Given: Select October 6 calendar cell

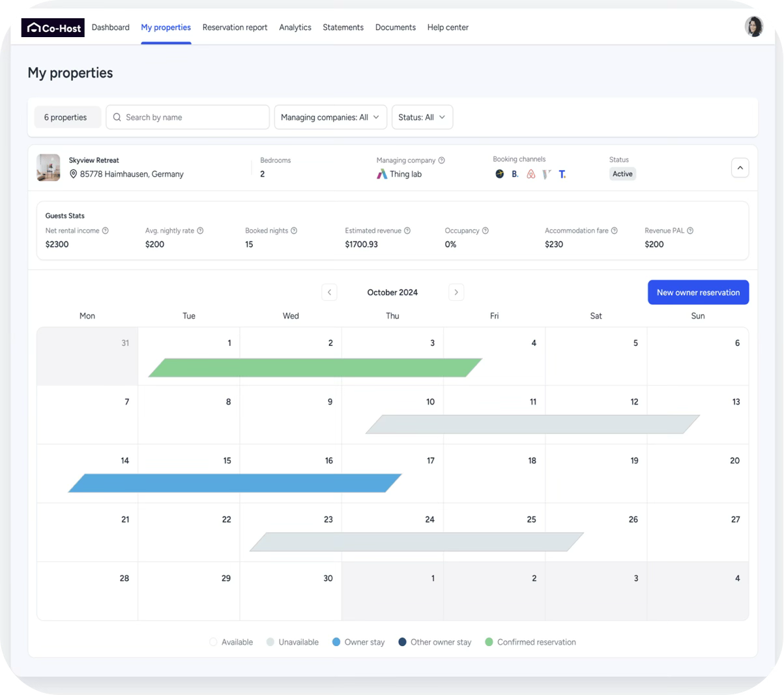Looking at the screenshot, I should click(x=698, y=356).
